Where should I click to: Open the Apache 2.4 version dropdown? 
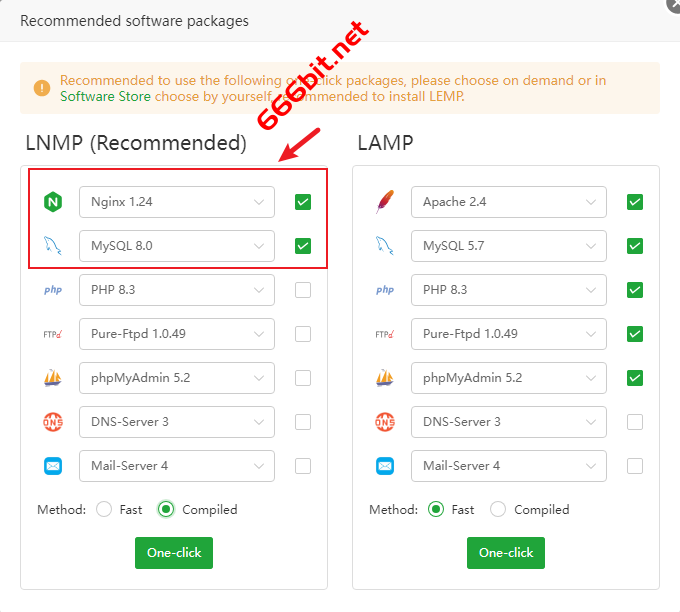click(509, 202)
